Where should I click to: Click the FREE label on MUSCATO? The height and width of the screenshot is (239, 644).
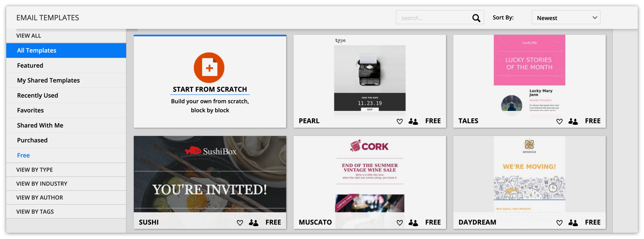pos(433,222)
